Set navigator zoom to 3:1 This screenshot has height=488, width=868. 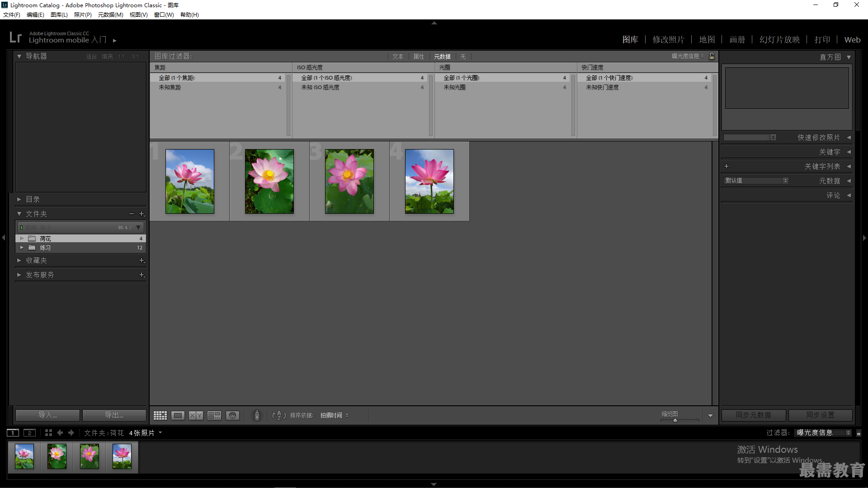(x=135, y=56)
